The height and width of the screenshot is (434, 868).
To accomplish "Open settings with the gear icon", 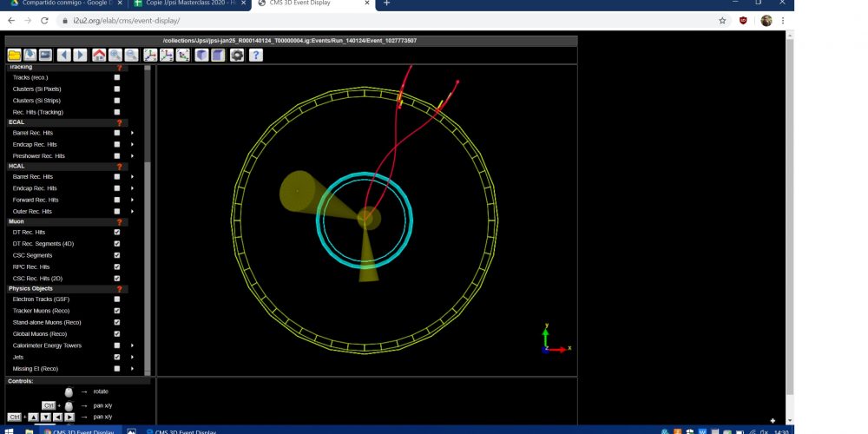I will [237, 55].
